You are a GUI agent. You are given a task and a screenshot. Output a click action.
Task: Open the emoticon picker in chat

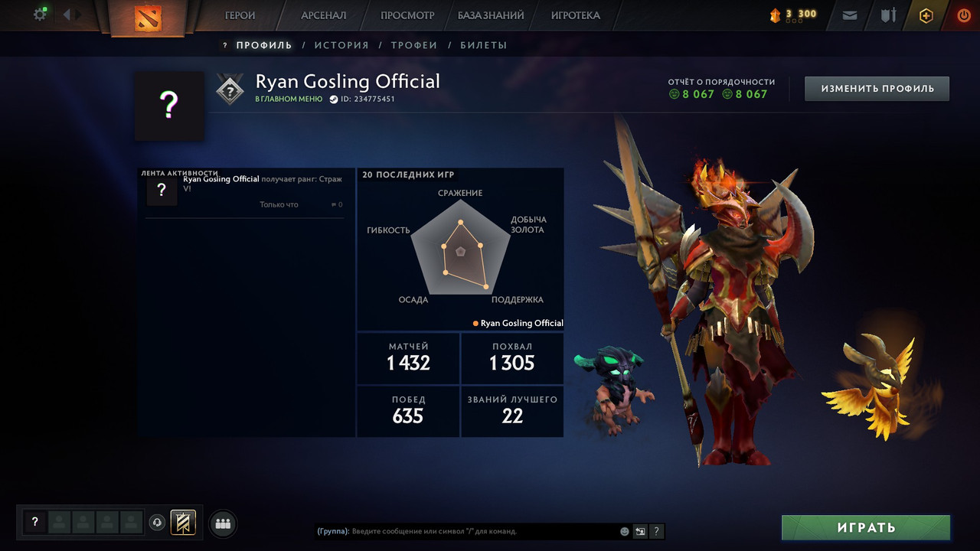tap(625, 531)
